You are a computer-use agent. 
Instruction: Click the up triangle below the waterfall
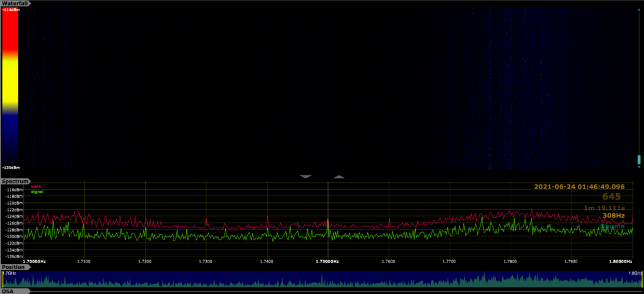pyautogui.click(x=338, y=177)
